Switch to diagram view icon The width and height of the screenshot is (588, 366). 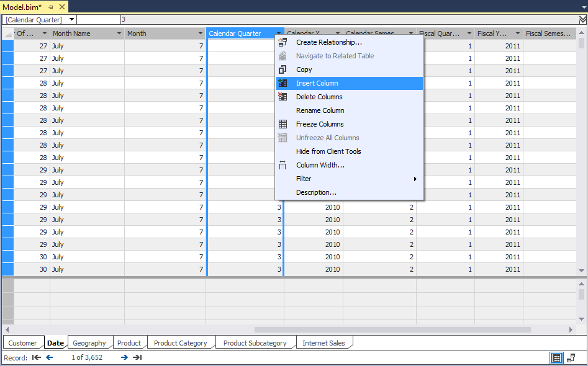pos(571,358)
